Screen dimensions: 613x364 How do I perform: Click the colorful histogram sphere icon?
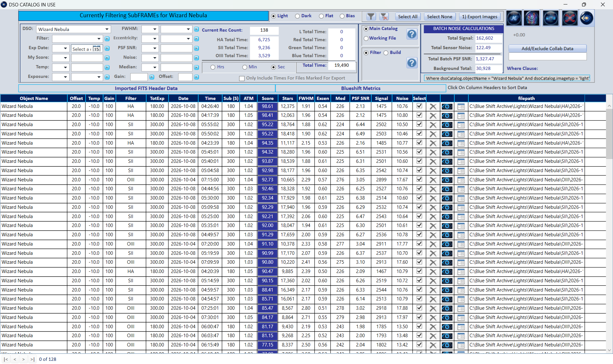[x=532, y=18]
